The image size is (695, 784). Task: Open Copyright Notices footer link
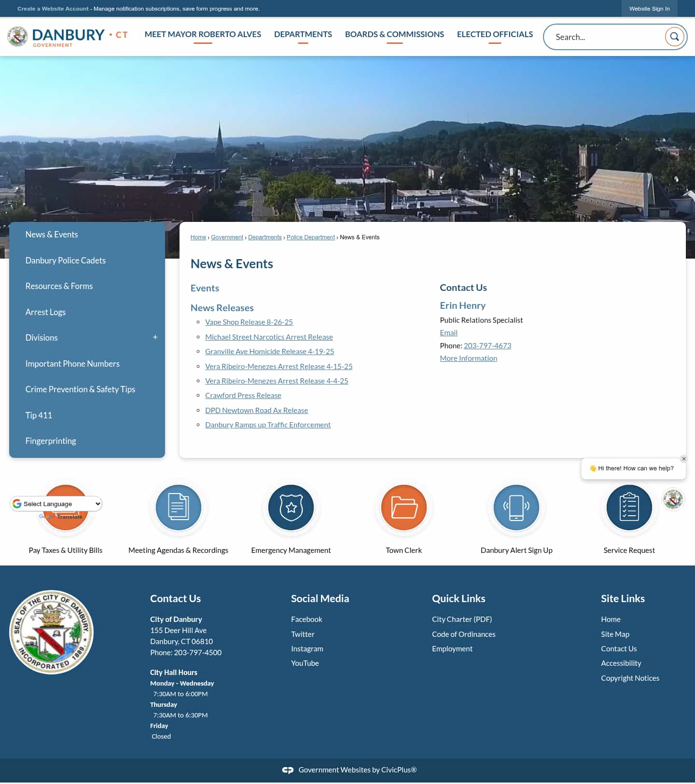coord(630,678)
